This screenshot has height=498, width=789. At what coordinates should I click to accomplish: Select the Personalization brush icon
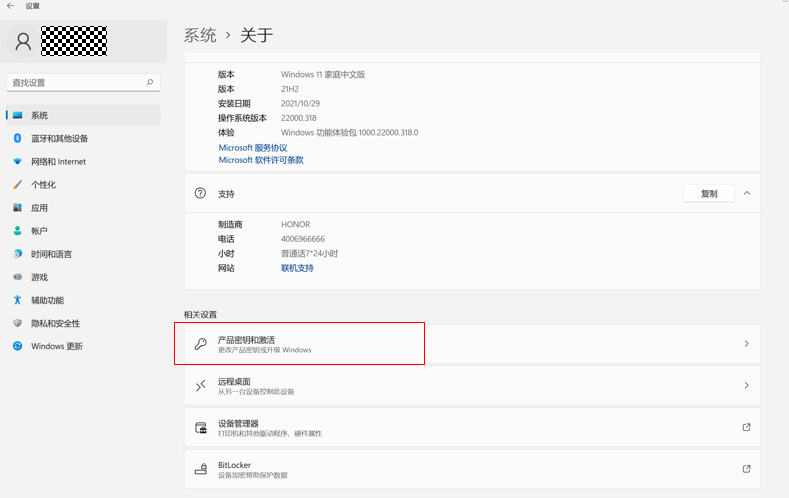pyautogui.click(x=17, y=185)
